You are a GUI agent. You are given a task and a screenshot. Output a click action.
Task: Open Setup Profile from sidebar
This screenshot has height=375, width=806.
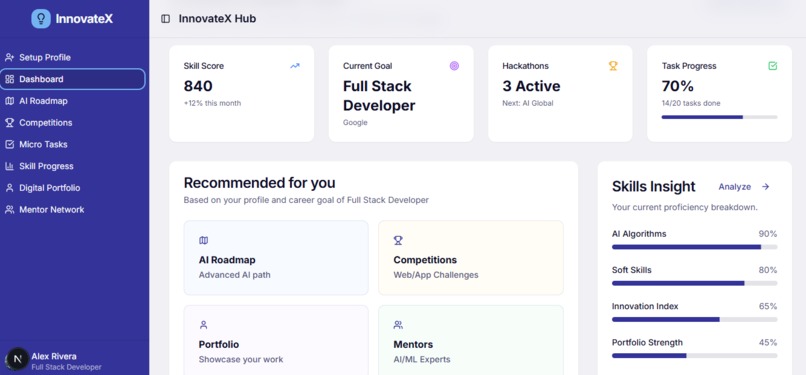(x=73, y=58)
